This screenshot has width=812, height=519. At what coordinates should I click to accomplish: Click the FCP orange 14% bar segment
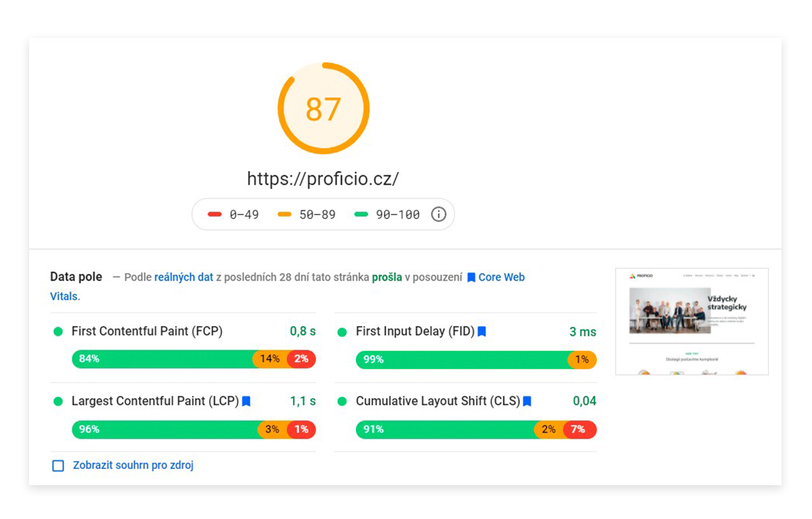pos(270,359)
